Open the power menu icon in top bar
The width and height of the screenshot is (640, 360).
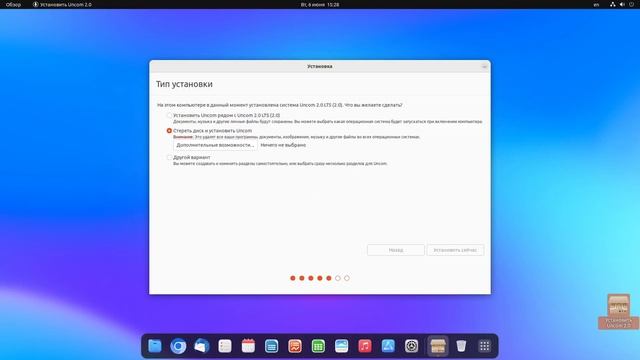point(631,4)
